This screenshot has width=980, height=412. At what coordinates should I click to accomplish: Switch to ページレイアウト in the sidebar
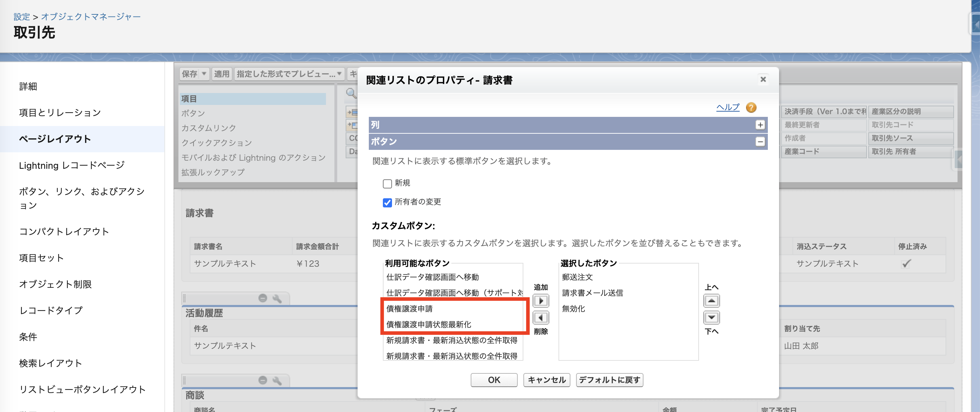coord(54,139)
